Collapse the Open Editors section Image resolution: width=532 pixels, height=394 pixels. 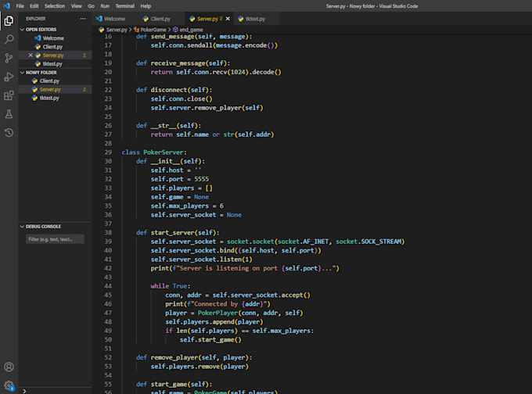click(x=22, y=30)
